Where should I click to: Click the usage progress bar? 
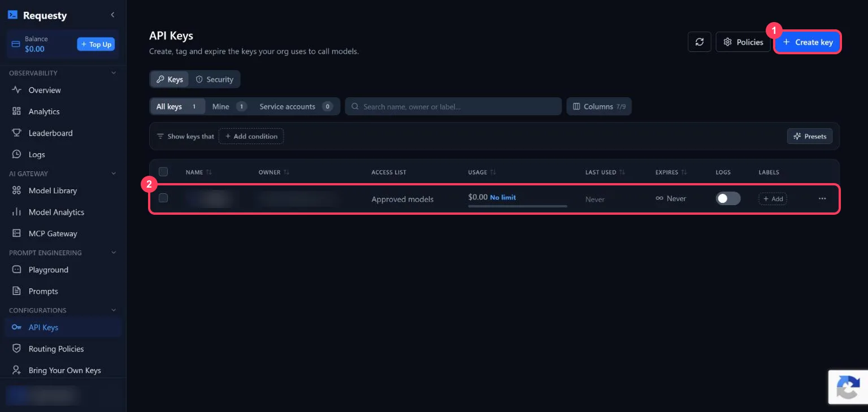518,206
